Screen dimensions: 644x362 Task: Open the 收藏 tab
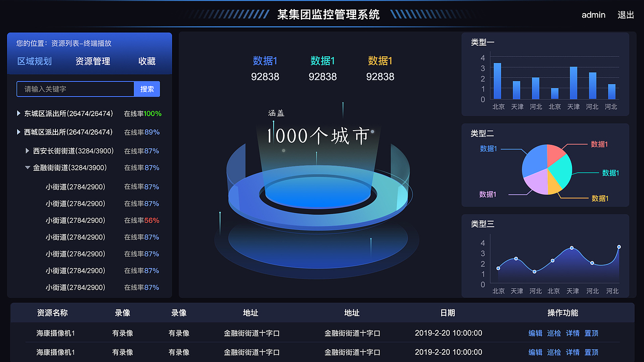[x=146, y=61]
